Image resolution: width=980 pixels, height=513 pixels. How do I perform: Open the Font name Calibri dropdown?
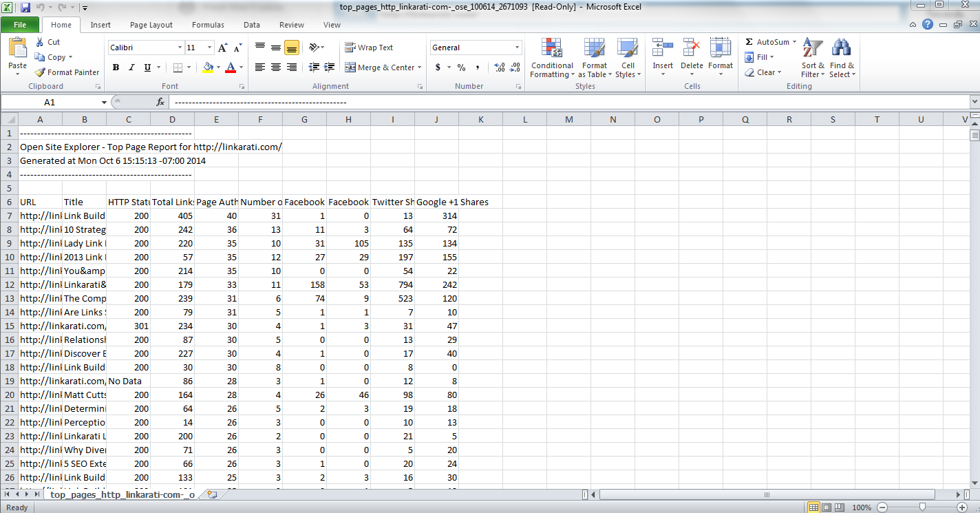coord(180,48)
